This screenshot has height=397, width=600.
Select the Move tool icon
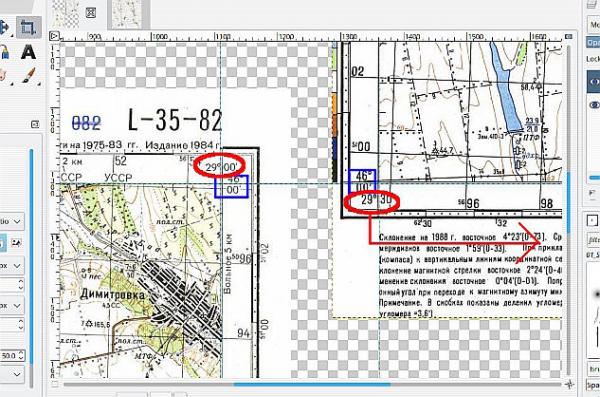4,27
